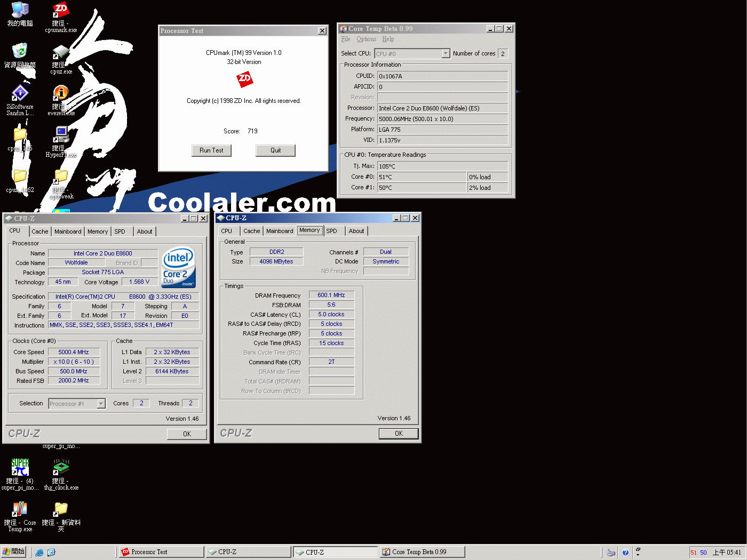747x560 pixels.
Task: Switch to Memory tab in left CPU-Z
Action: 98,231
